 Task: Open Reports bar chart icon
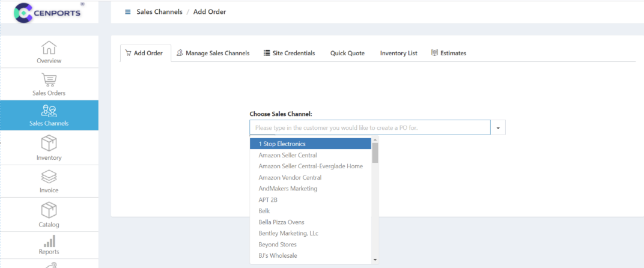coord(49,242)
